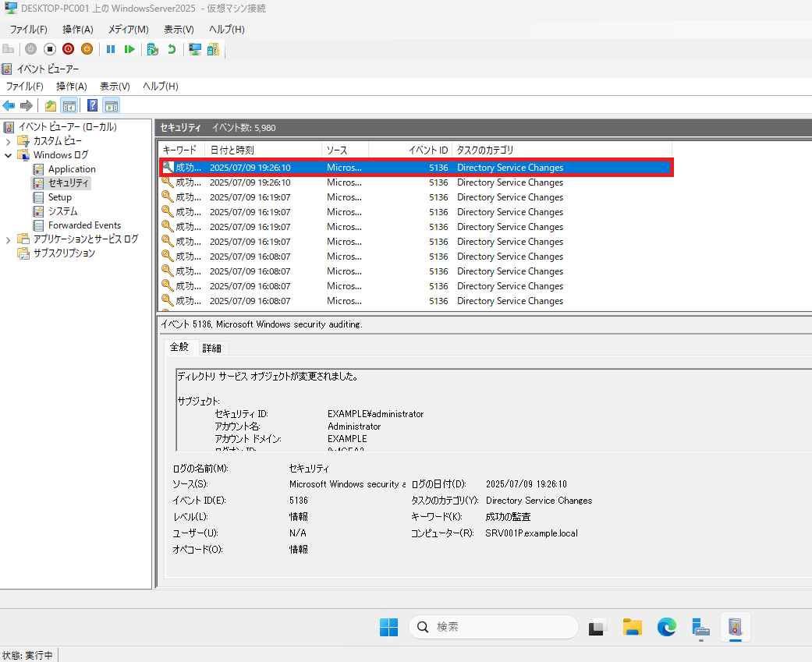Click ディレクトリ サービス オブジェクトが変更されました text
The height and width of the screenshot is (662, 812).
point(268,377)
